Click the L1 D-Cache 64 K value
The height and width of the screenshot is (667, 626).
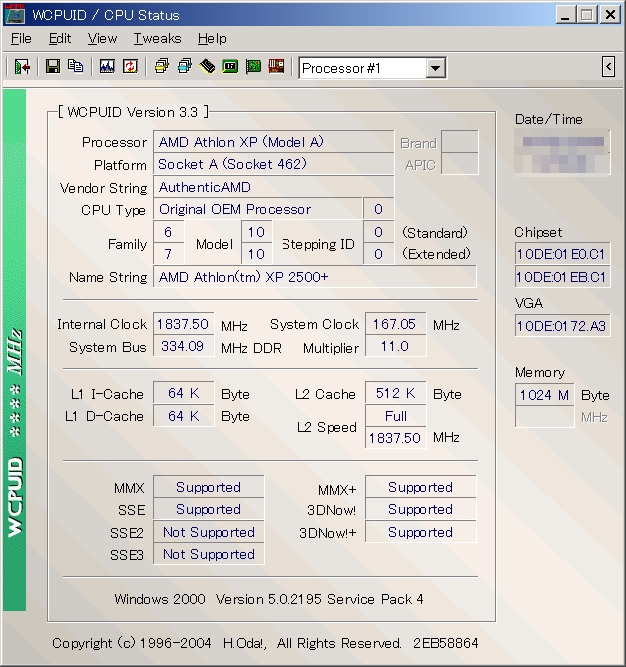pyautogui.click(x=183, y=416)
